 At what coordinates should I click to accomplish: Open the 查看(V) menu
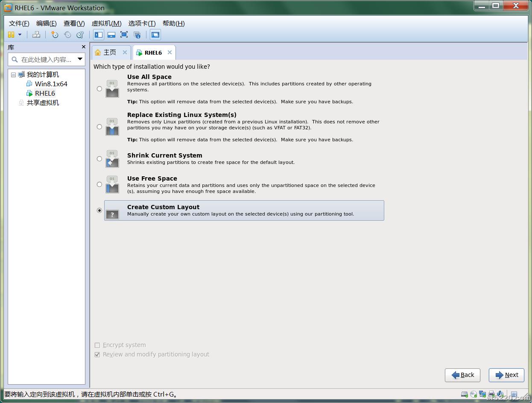pos(74,23)
